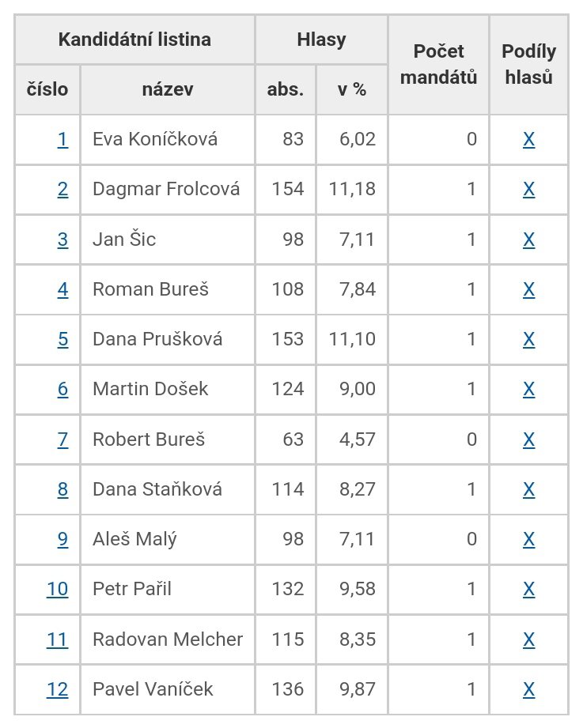The width and height of the screenshot is (583, 728).
Task: Click number 5 link for Dana Prušková
Action: pyautogui.click(x=62, y=339)
